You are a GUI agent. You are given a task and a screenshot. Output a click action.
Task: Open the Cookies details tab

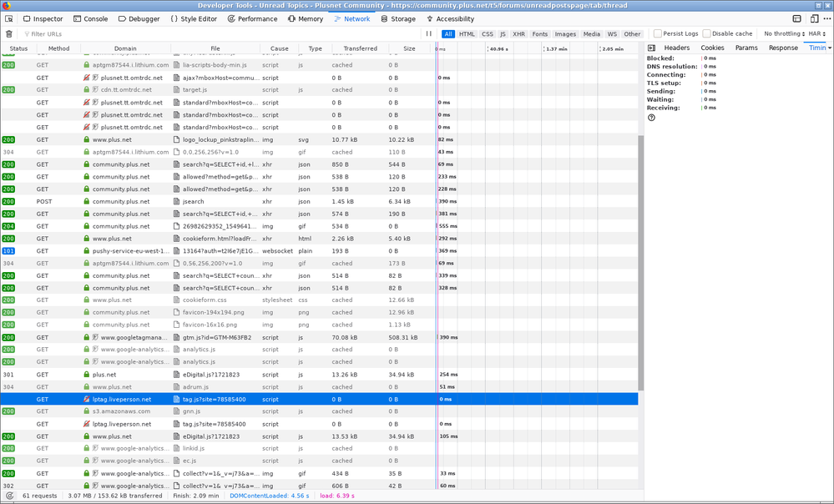click(712, 48)
